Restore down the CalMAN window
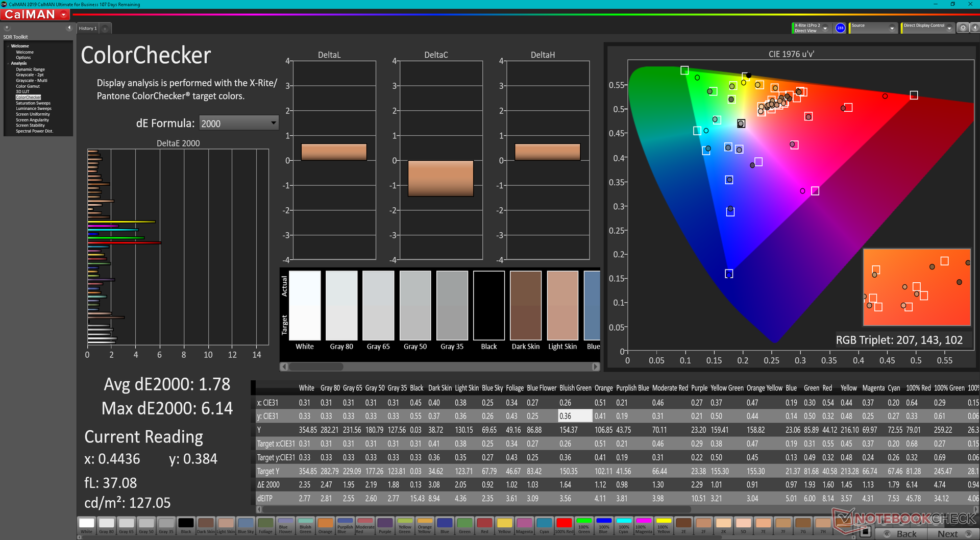The height and width of the screenshot is (540, 980). click(x=952, y=4)
